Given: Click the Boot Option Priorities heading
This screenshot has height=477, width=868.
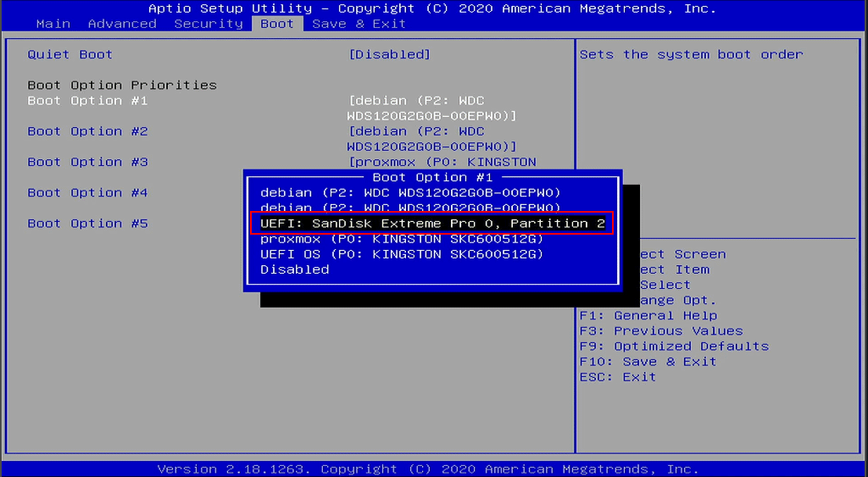Looking at the screenshot, I should [x=122, y=86].
